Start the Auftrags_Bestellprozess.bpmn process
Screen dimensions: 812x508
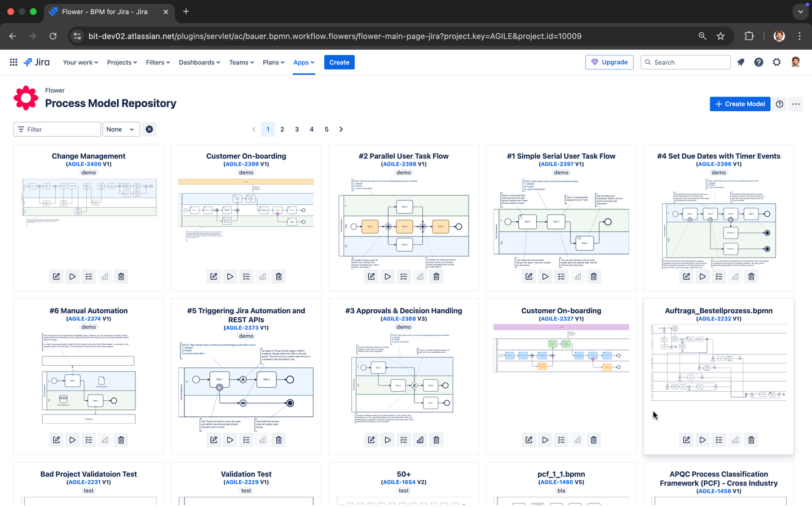tap(703, 440)
